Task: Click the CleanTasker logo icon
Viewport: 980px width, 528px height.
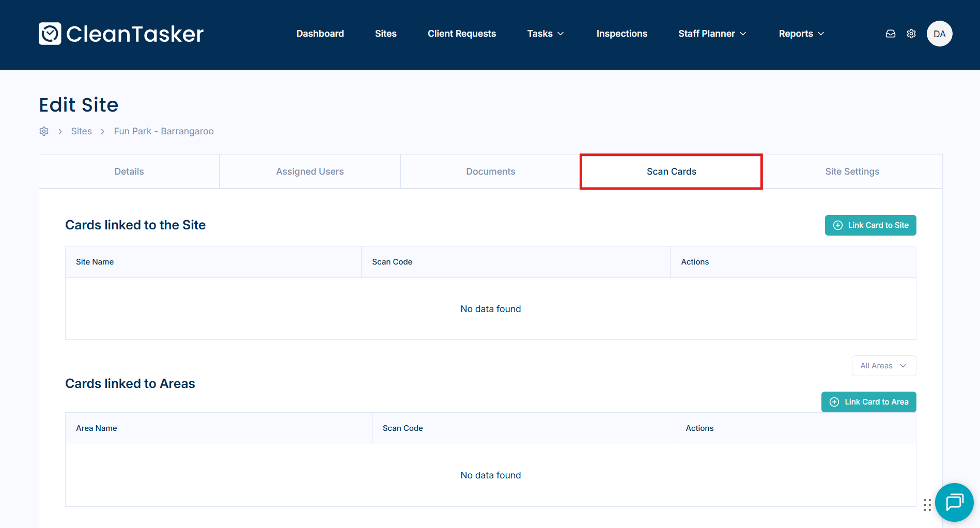Action: [50, 34]
